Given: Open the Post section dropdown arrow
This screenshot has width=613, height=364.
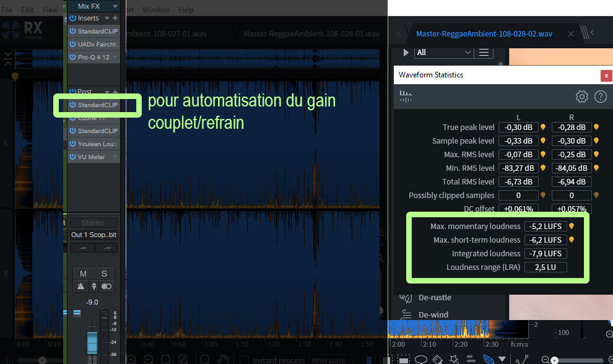Looking at the screenshot, I should coord(107,92).
